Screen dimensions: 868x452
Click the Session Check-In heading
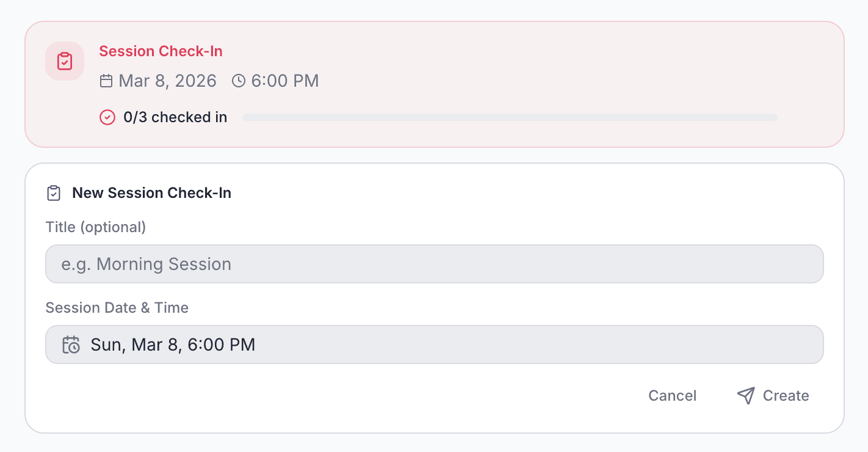[x=161, y=51]
